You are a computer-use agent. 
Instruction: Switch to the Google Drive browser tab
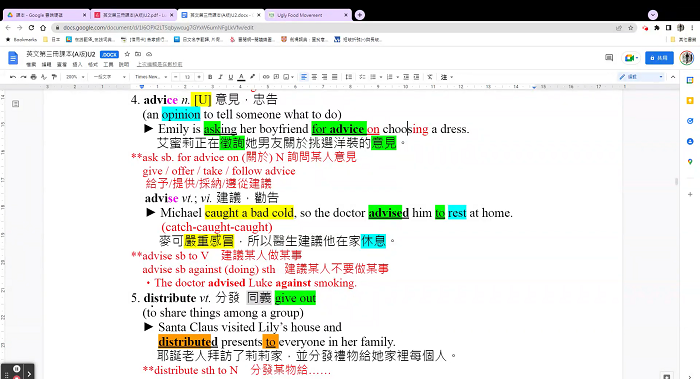pyautogui.click(x=46, y=15)
